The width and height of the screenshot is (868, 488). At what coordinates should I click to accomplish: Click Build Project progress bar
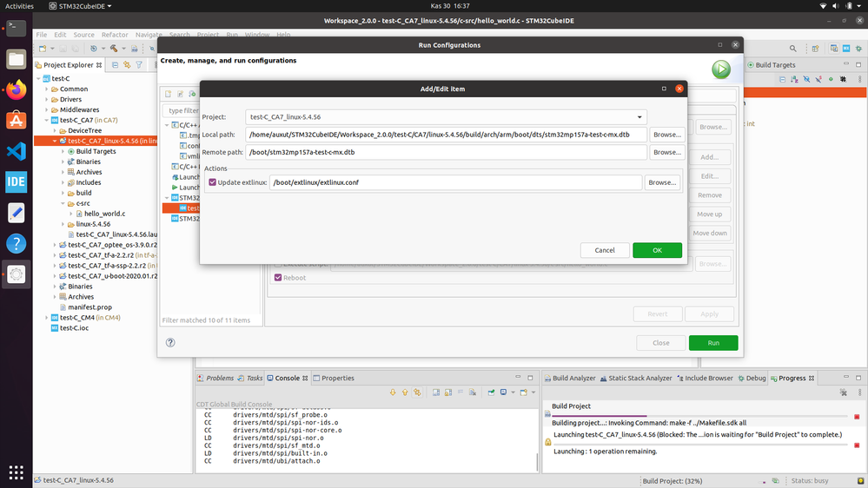699,416
